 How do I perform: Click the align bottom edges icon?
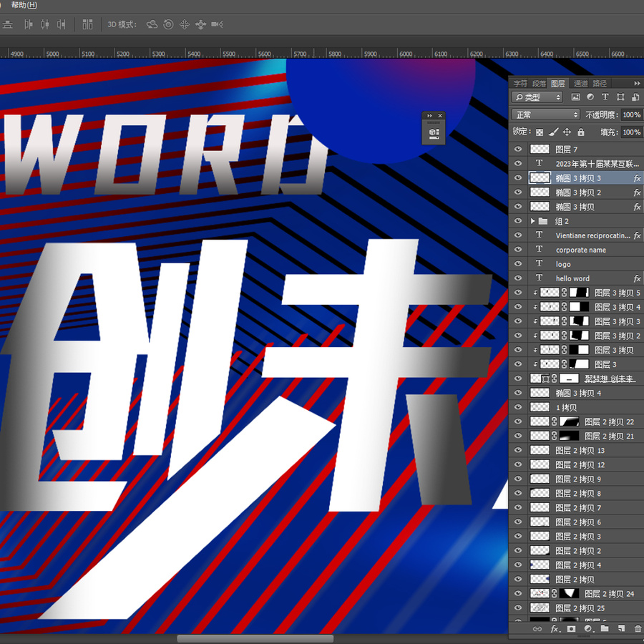point(7,24)
